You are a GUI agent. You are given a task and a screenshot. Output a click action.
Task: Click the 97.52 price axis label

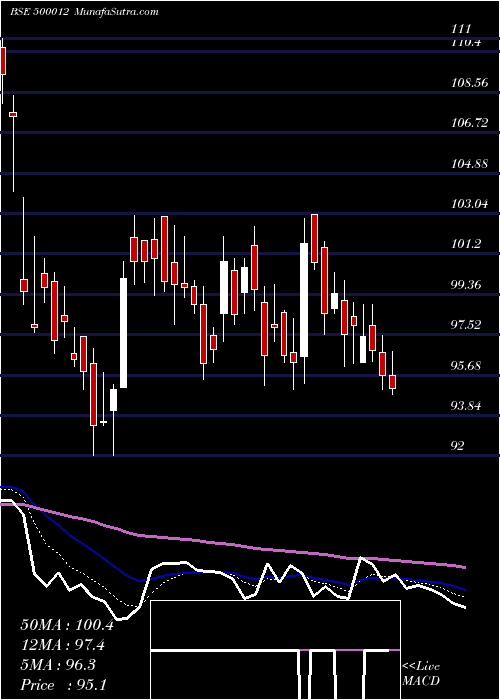pyautogui.click(x=466, y=325)
